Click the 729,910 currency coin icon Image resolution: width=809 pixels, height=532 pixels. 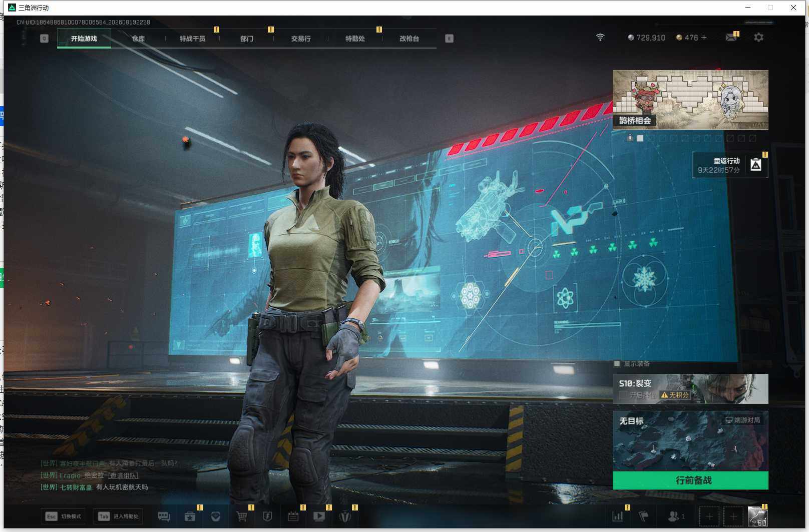[631, 38]
